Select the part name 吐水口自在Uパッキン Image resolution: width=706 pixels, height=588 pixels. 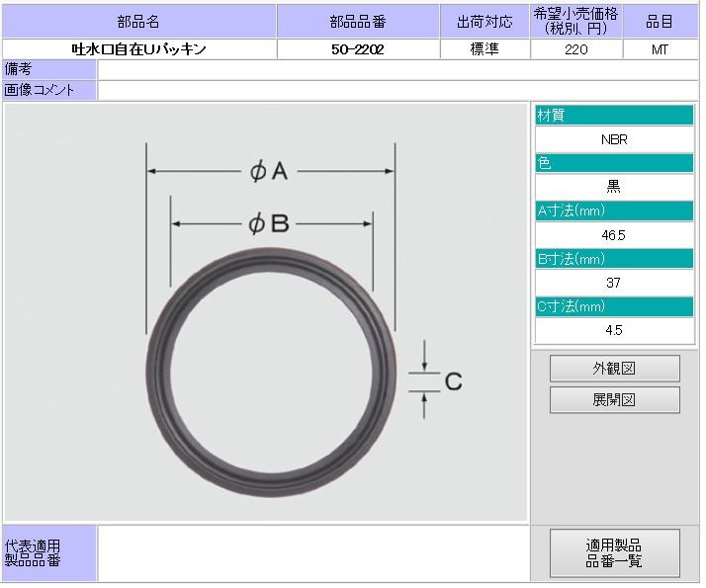click(x=139, y=49)
